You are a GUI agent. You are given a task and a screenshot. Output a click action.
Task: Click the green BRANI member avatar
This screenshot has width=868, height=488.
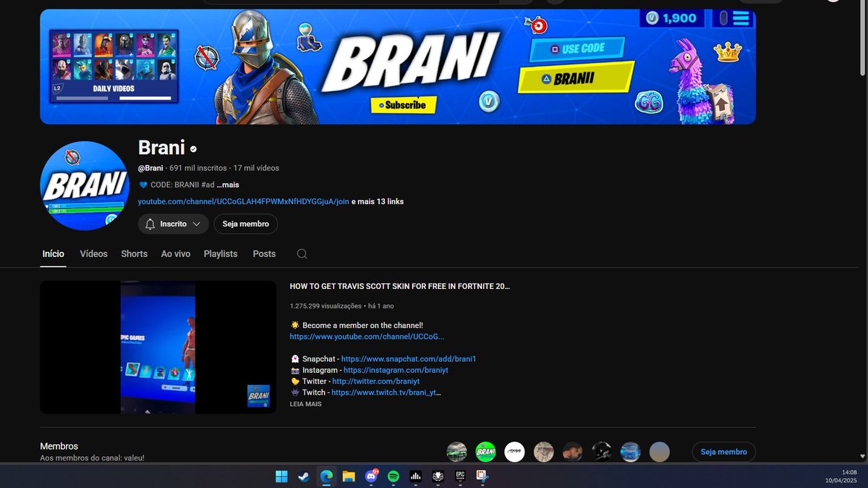(x=485, y=452)
